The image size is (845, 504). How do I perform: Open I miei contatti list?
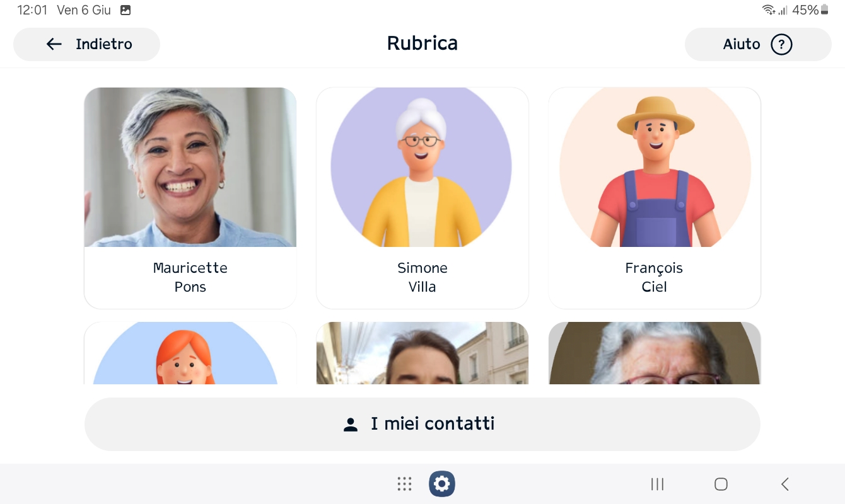coord(422,424)
